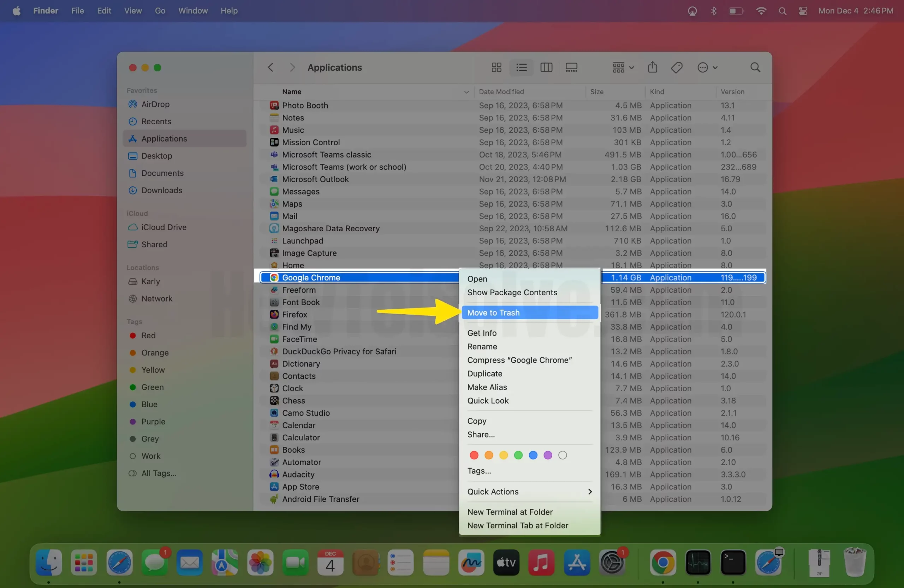904x588 pixels.
Task: Apply the purple tag color swatch
Action: coord(548,455)
